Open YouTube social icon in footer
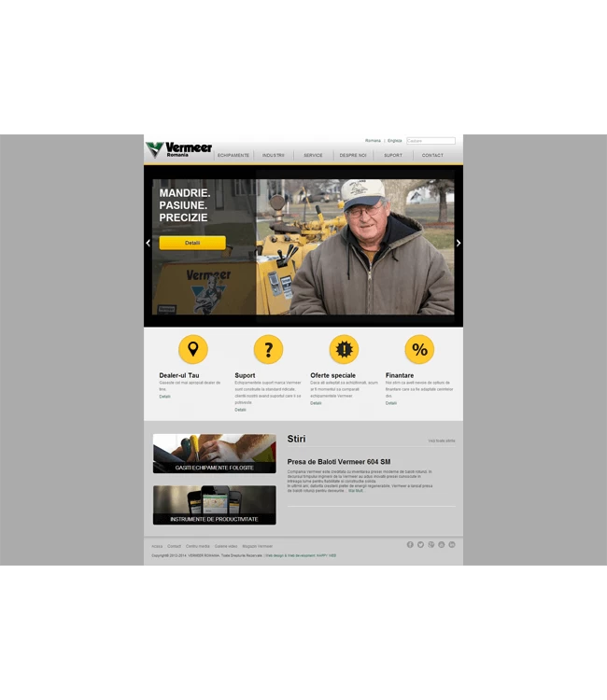Image resolution: width=607 pixels, height=700 pixels. point(442,545)
